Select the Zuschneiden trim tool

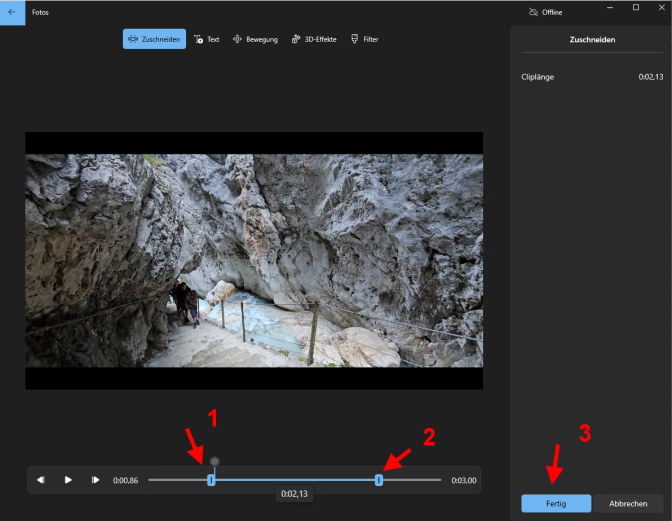[154, 39]
